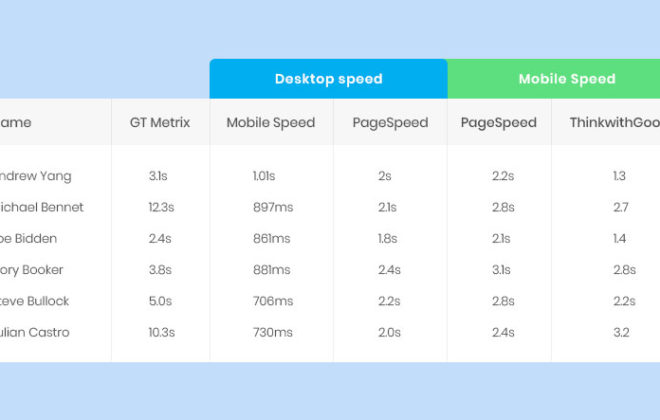660x420 pixels.
Task: Click the 10.3s GT Metrix value
Action: pyautogui.click(x=162, y=332)
